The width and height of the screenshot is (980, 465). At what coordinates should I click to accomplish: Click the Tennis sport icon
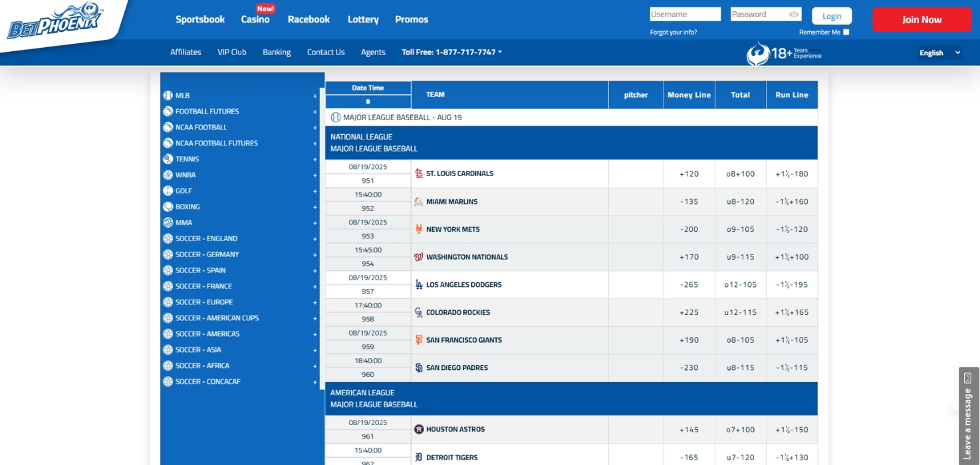click(x=168, y=159)
